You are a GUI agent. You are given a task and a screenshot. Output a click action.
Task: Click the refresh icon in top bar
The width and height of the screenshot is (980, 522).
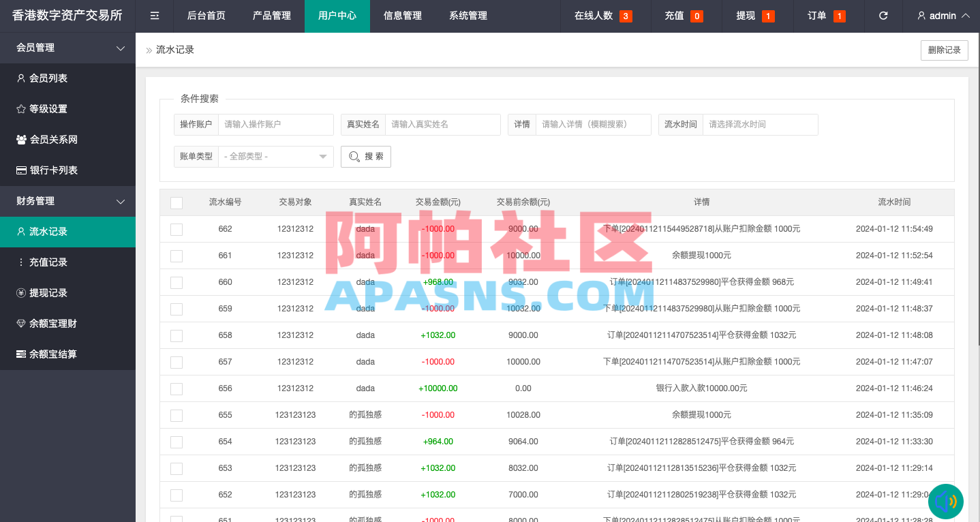click(883, 16)
